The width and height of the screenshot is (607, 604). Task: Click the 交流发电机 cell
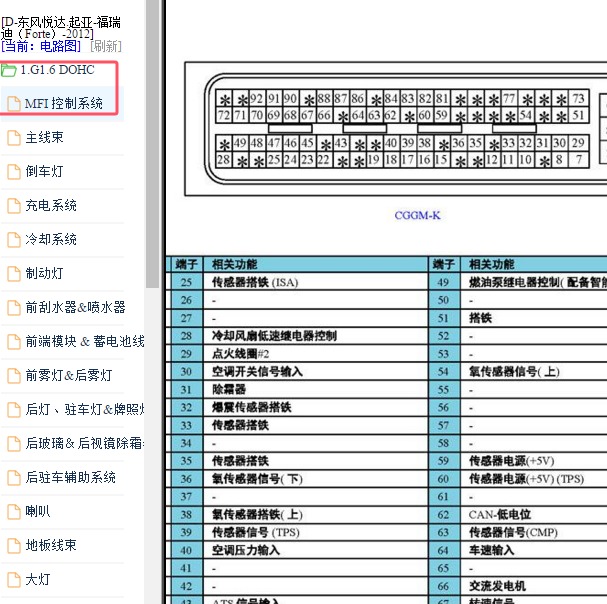(534, 586)
